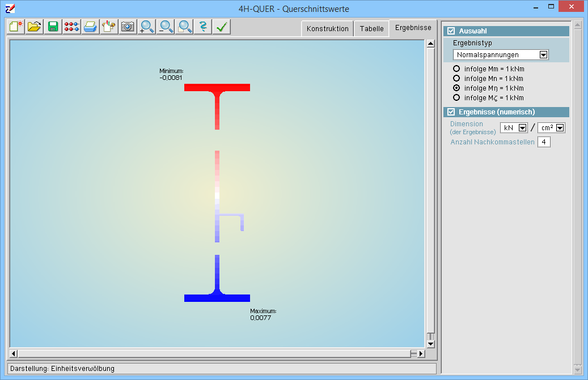Open the kN force unit dropdown
588x380 pixels.
pos(523,128)
